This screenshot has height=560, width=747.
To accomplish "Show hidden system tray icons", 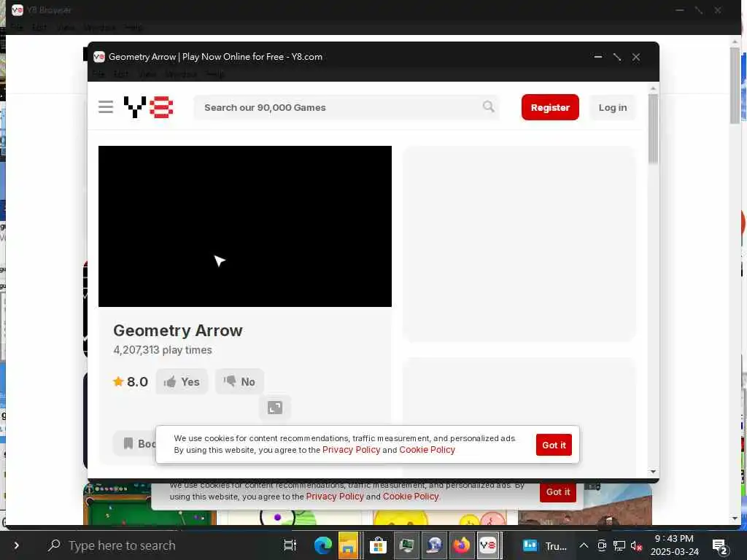I will tap(584, 545).
